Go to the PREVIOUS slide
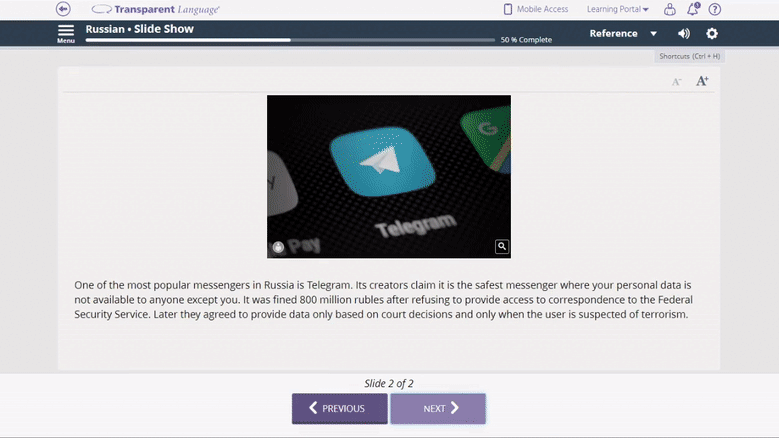779x438 pixels. pos(340,409)
